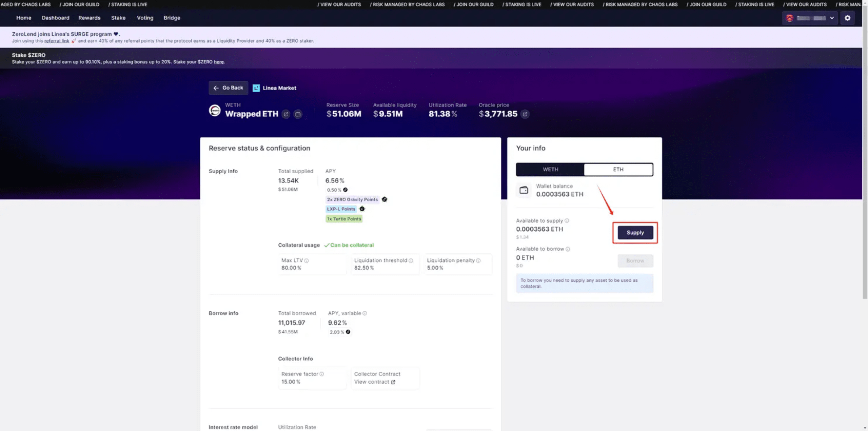Image resolution: width=868 pixels, height=431 pixels.
Task: Click info icon next to Available to supply
Action: pos(567,221)
